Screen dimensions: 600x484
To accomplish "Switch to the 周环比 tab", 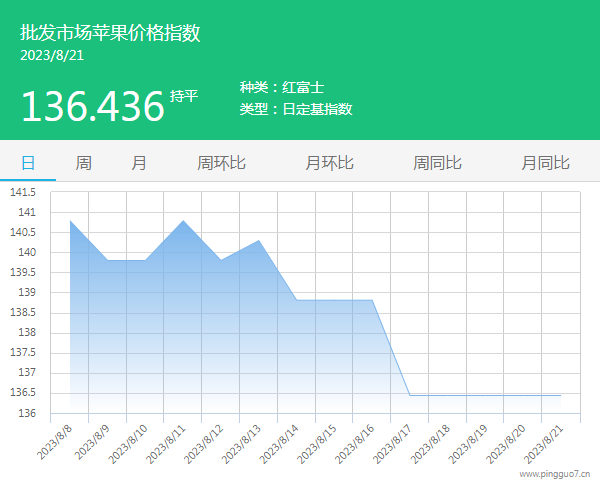I will pyautogui.click(x=221, y=163).
